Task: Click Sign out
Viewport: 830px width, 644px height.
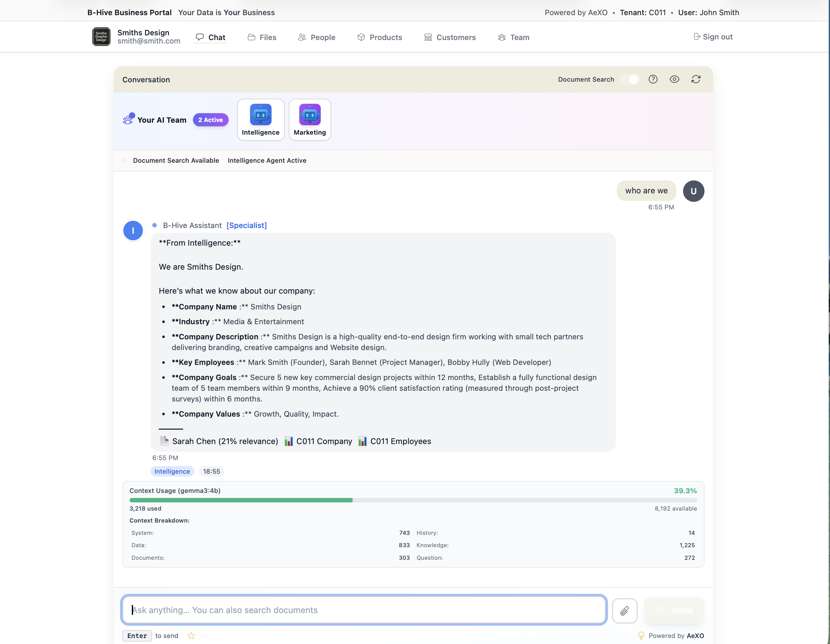Action: (713, 37)
